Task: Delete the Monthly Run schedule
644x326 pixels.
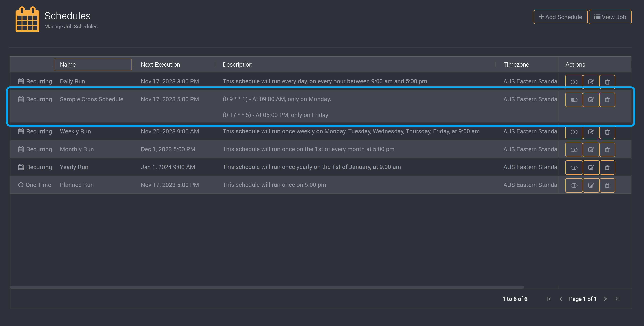Action: click(x=607, y=150)
